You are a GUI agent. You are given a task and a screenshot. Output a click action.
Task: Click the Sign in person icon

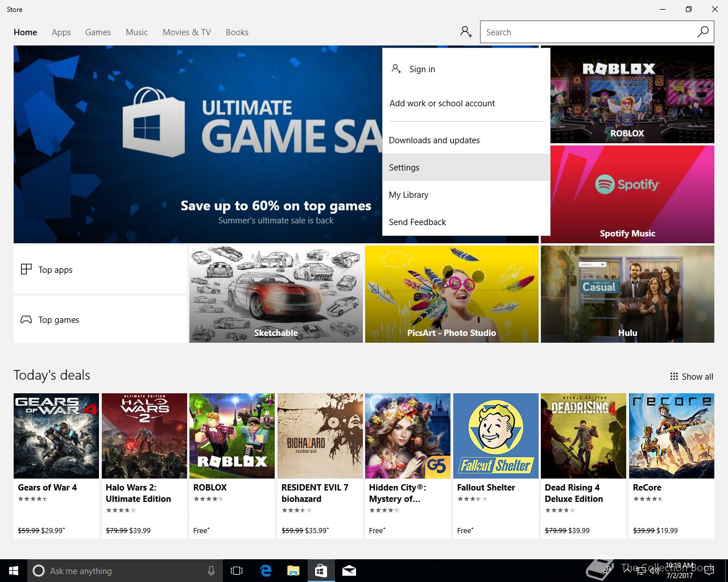tap(396, 69)
